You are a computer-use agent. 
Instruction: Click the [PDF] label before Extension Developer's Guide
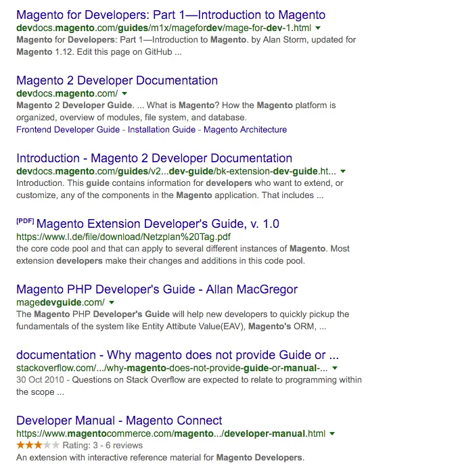(x=25, y=221)
